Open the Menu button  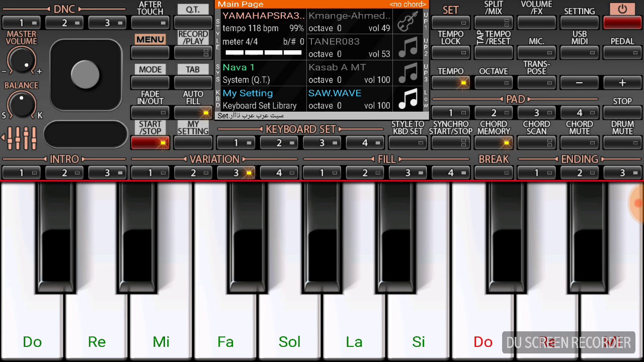(x=150, y=52)
